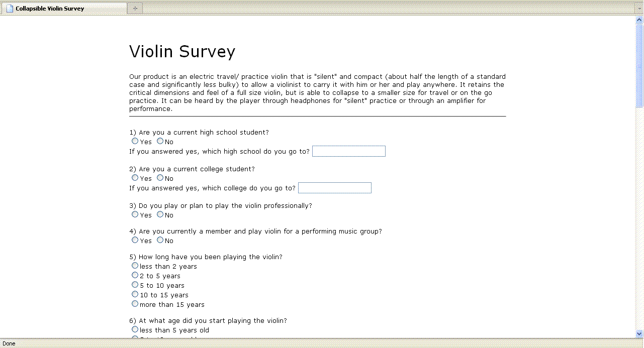
Task: Click the high school name text field
Action: 348,151
